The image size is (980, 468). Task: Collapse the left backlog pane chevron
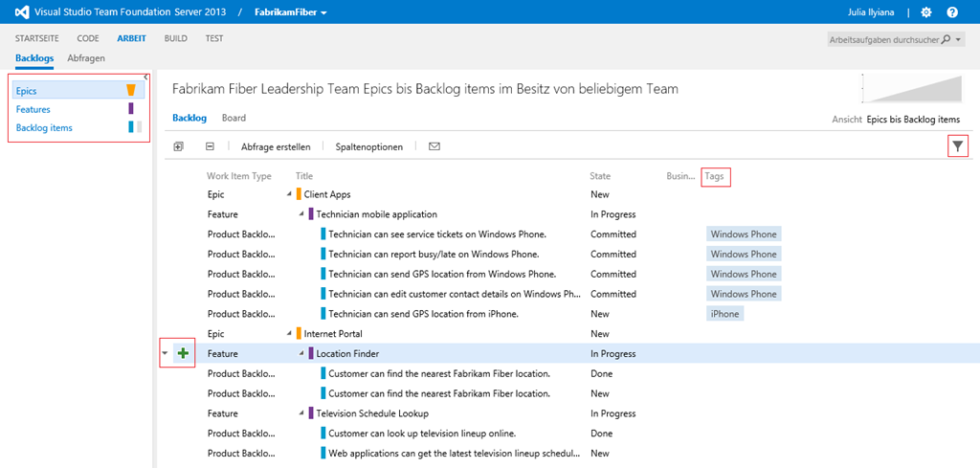[145, 76]
